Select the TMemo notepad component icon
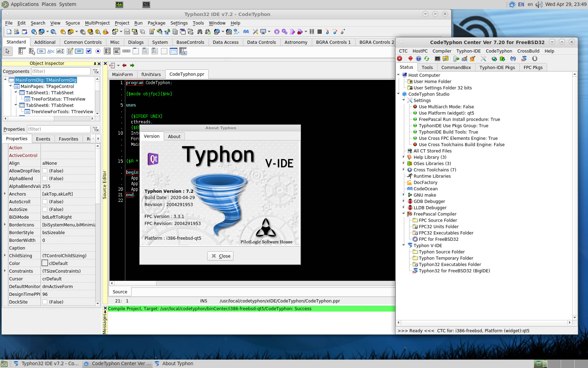The image size is (588, 368). (x=70, y=51)
